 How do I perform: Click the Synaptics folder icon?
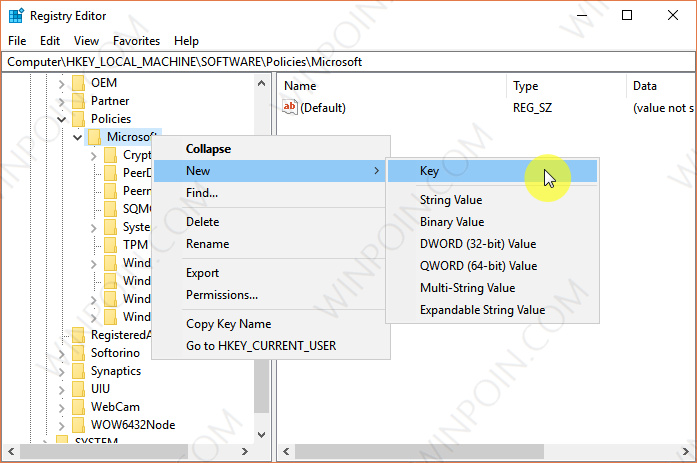pyautogui.click(x=78, y=371)
